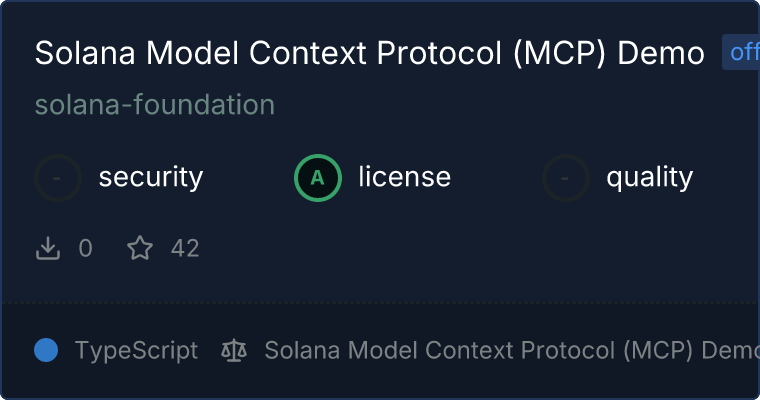760x400 pixels.
Task: Click the downloads arrow icon
Action: pyautogui.click(x=48, y=248)
